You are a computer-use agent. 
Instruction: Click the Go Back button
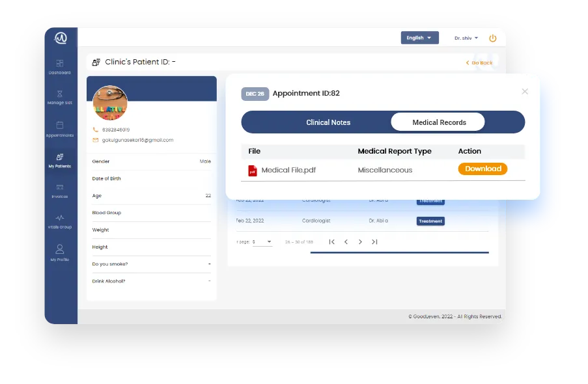478,62
